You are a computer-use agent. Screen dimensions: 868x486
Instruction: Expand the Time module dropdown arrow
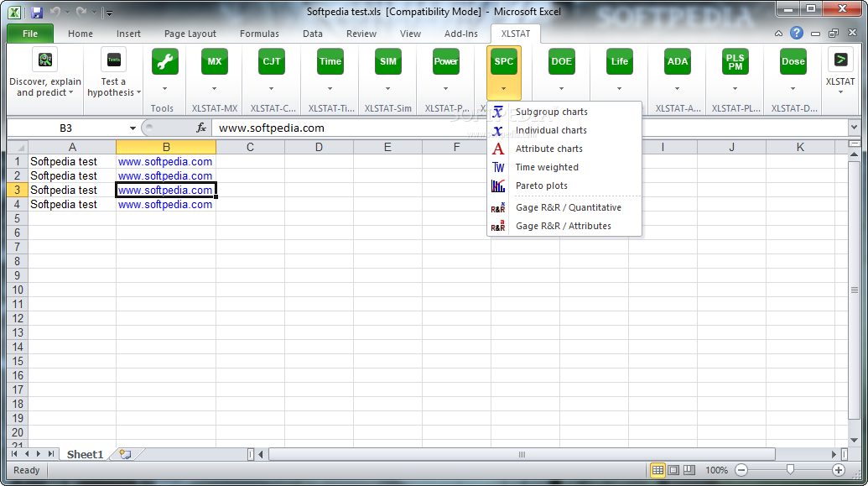tap(330, 89)
